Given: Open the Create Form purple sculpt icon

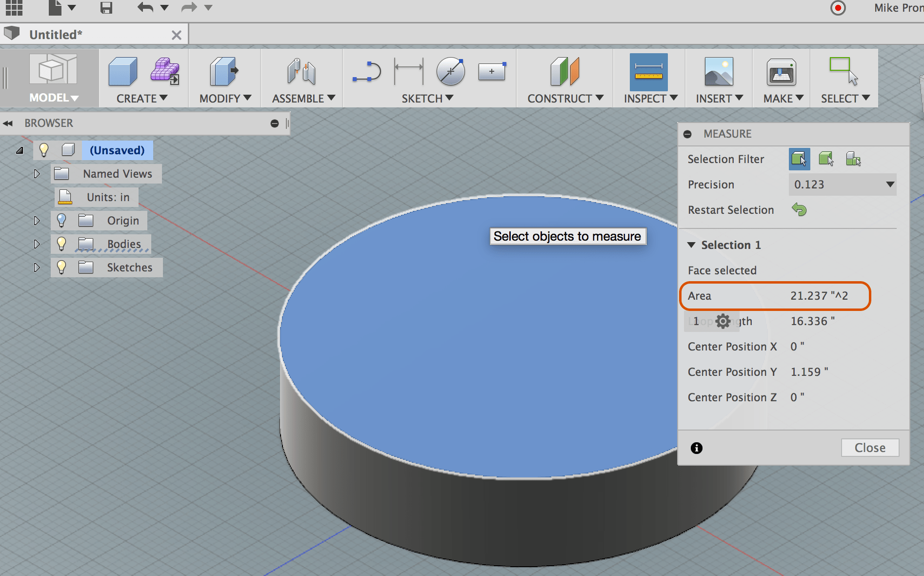Looking at the screenshot, I should point(165,71).
